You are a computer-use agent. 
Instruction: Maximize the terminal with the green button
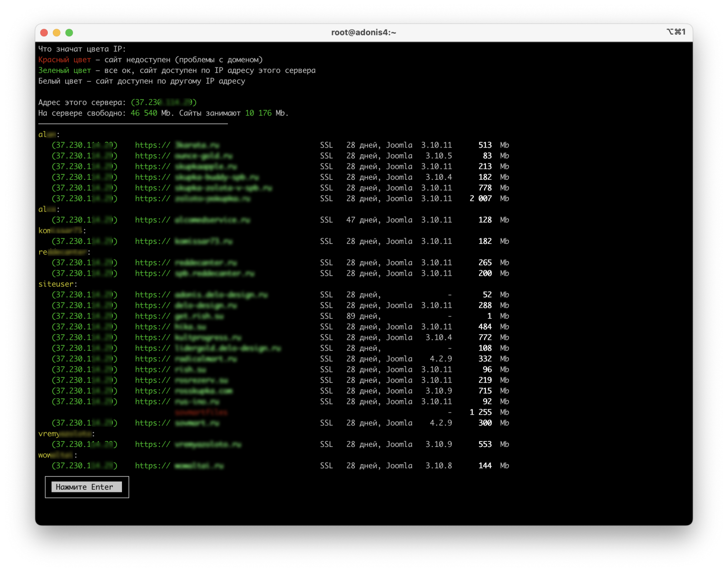pyautogui.click(x=69, y=32)
